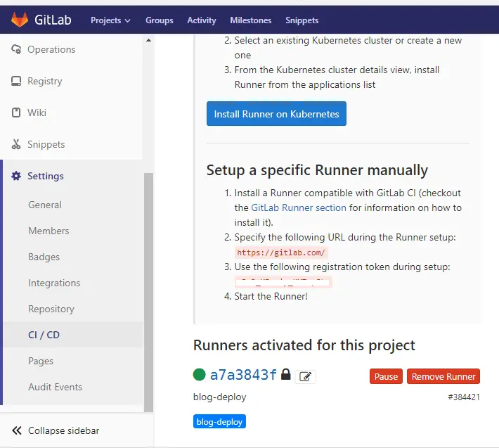Image resolution: width=499 pixels, height=448 pixels.
Task: Select Members under Settings
Action: click(x=48, y=231)
